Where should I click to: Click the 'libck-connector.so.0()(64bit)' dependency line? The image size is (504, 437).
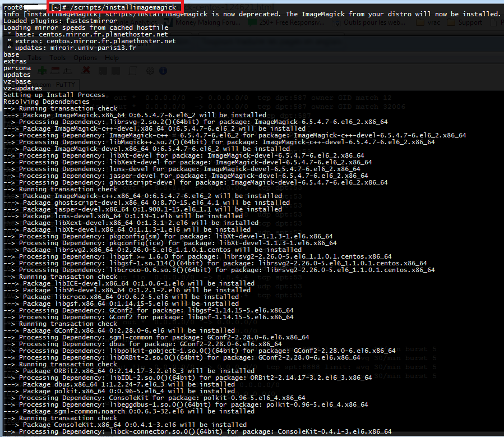197,432
